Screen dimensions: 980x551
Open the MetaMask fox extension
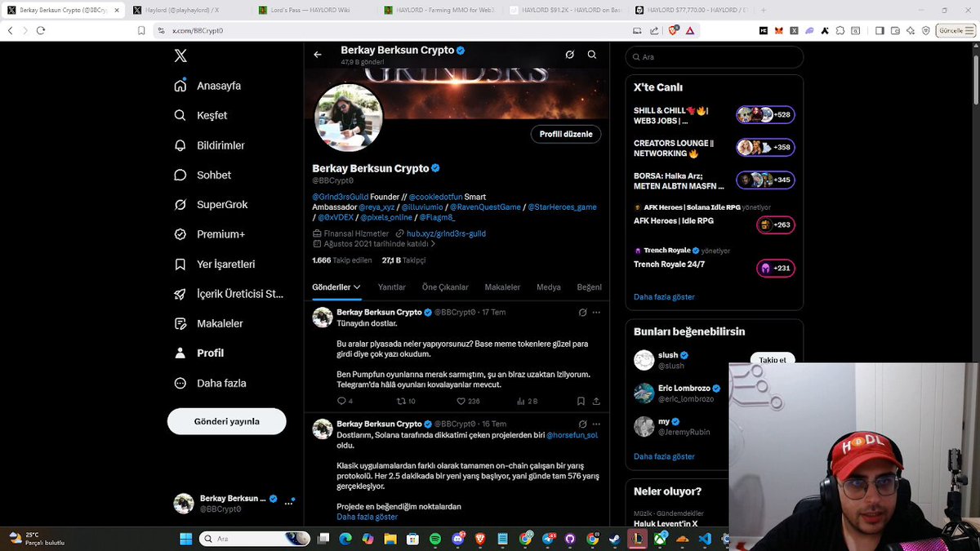[x=779, y=30]
